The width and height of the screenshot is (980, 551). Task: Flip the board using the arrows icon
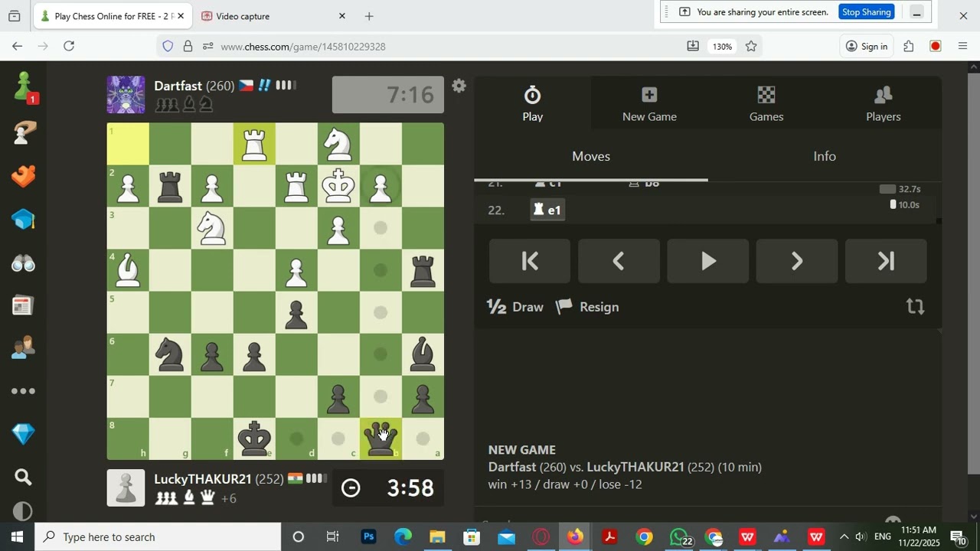coord(916,307)
